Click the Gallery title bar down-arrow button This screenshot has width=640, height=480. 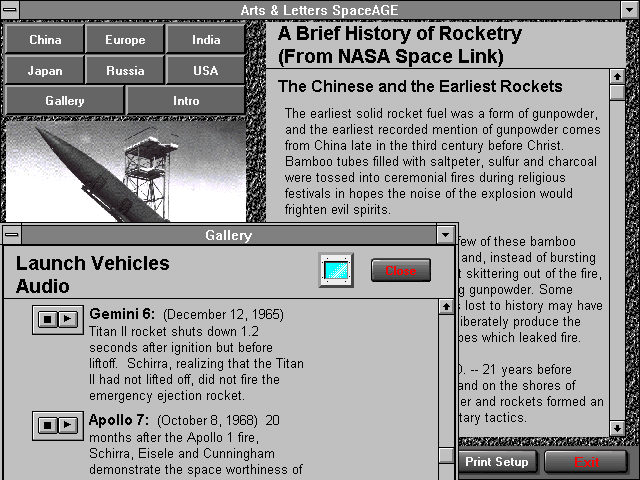pyautogui.click(x=445, y=235)
